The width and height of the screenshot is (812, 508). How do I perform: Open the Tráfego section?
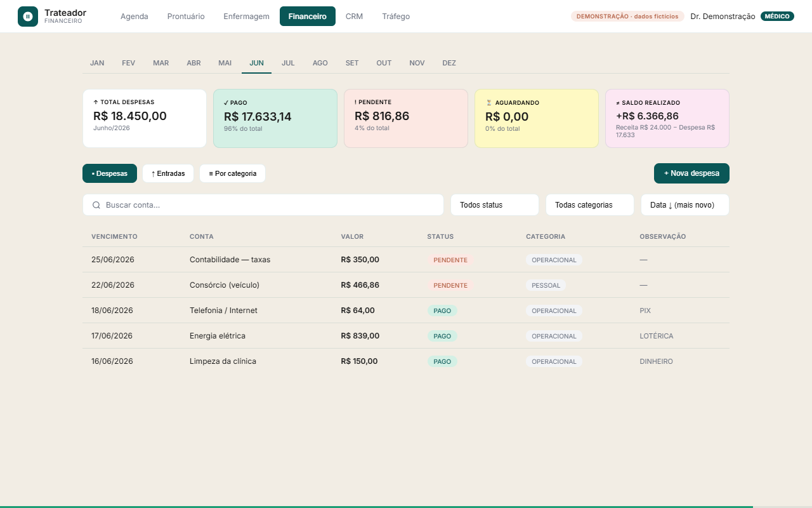click(396, 17)
